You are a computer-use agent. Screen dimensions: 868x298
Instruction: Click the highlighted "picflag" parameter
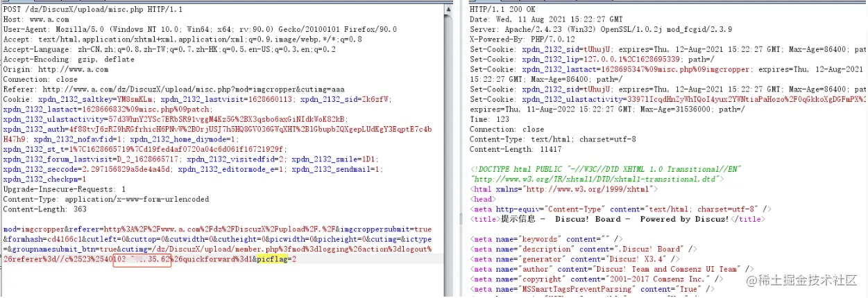point(271,259)
